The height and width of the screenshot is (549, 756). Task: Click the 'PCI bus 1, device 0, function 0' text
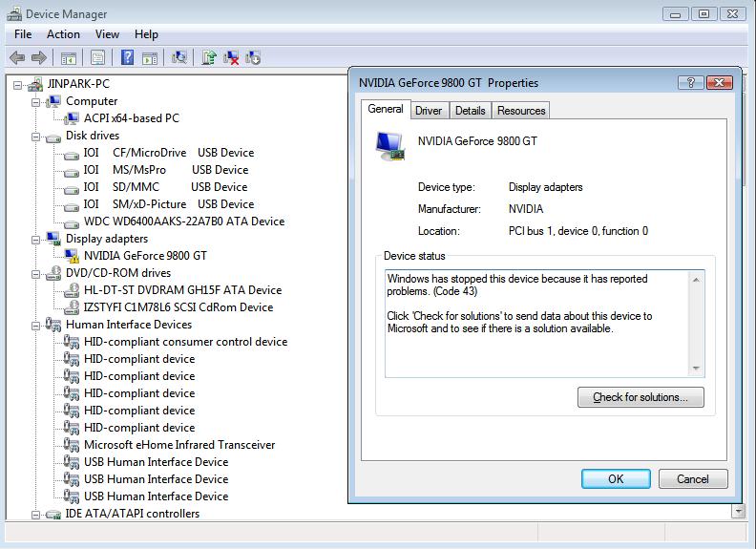pyautogui.click(x=578, y=231)
